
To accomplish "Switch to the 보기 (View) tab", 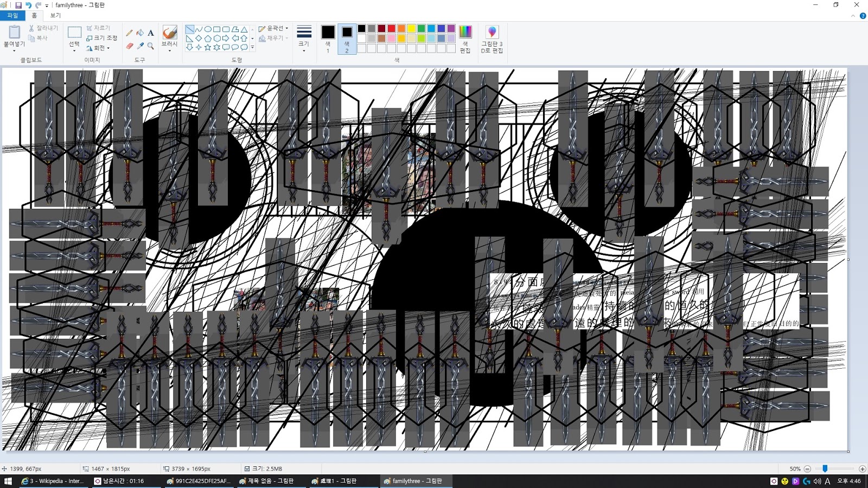I will (55, 16).
